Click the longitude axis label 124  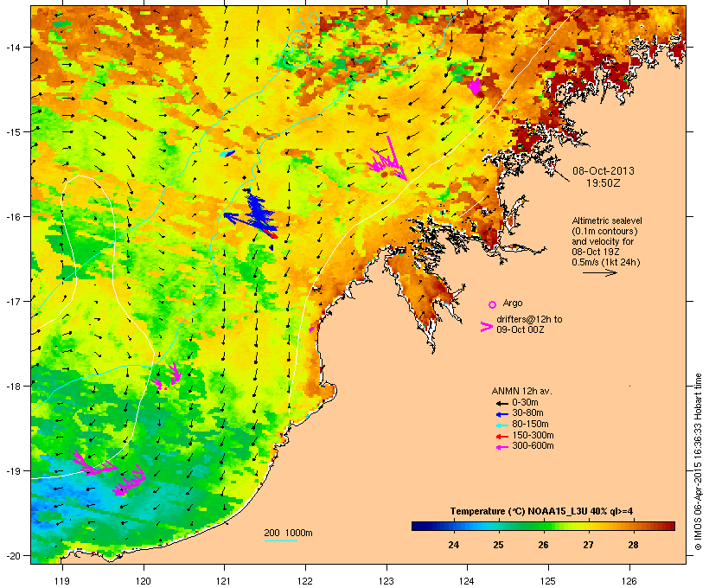tap(467, 581)
